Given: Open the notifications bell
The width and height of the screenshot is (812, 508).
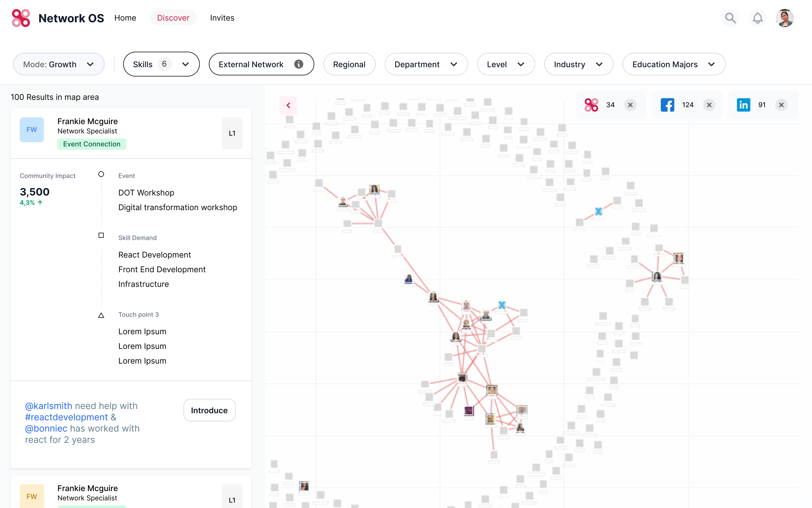Looking at the screenshot, I should tap(757, 18).
